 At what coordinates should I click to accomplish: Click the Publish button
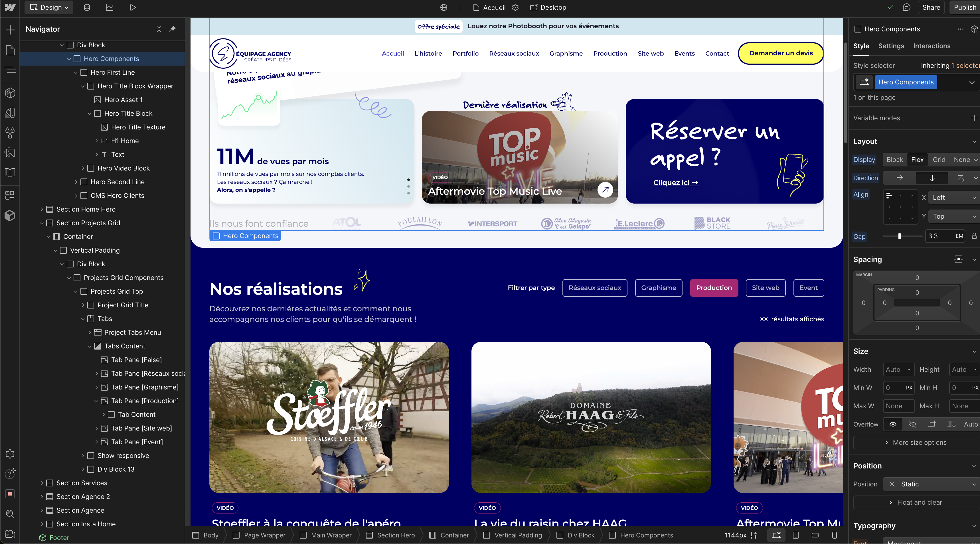pos(965,7)
